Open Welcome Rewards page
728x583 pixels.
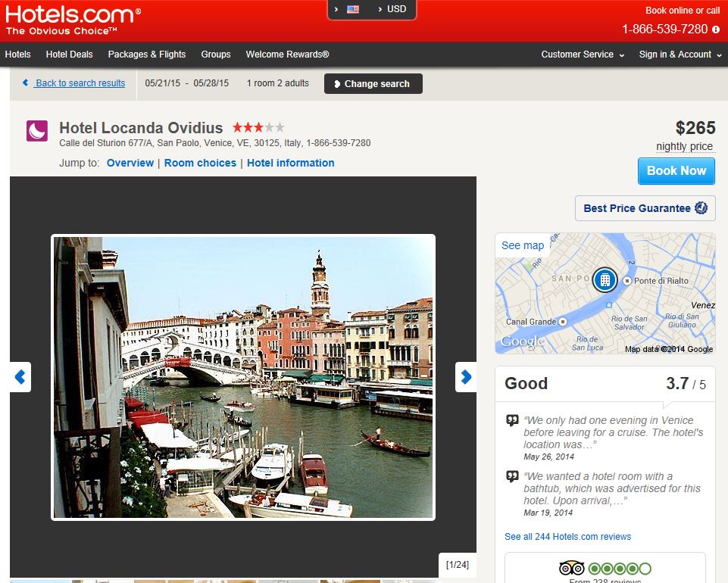[x=287, y=55]
